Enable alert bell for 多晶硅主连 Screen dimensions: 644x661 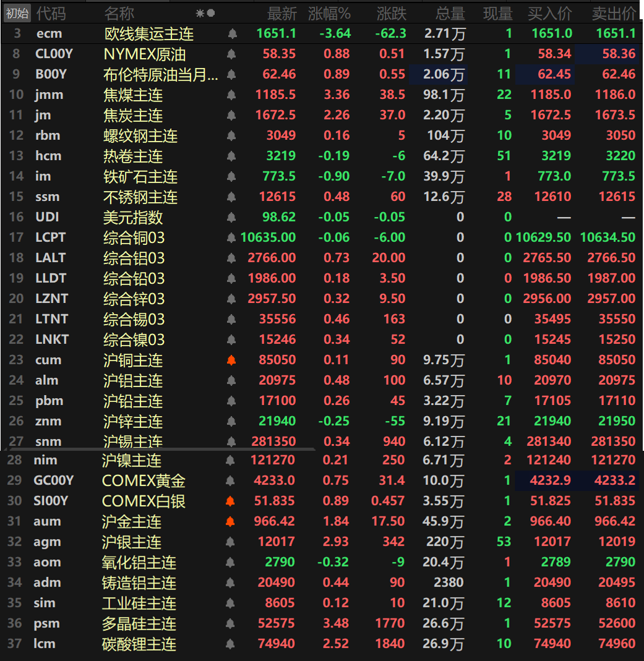(x=230, y=624)
